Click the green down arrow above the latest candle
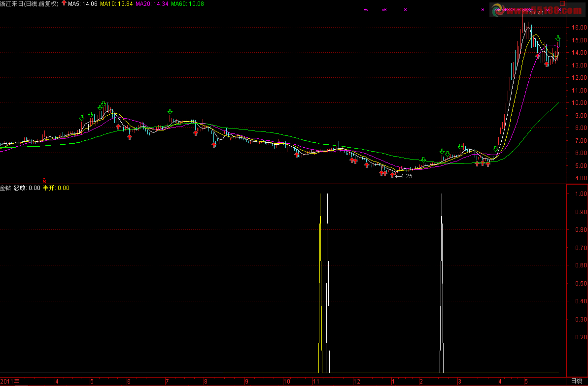Screen dimensions: 588x386 click(x=558, y=38)
